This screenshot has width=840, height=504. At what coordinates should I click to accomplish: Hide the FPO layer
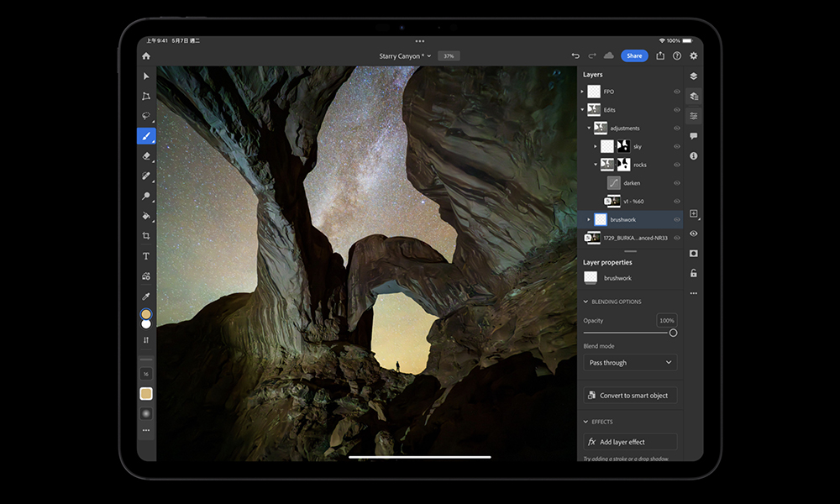pos(676,92)
